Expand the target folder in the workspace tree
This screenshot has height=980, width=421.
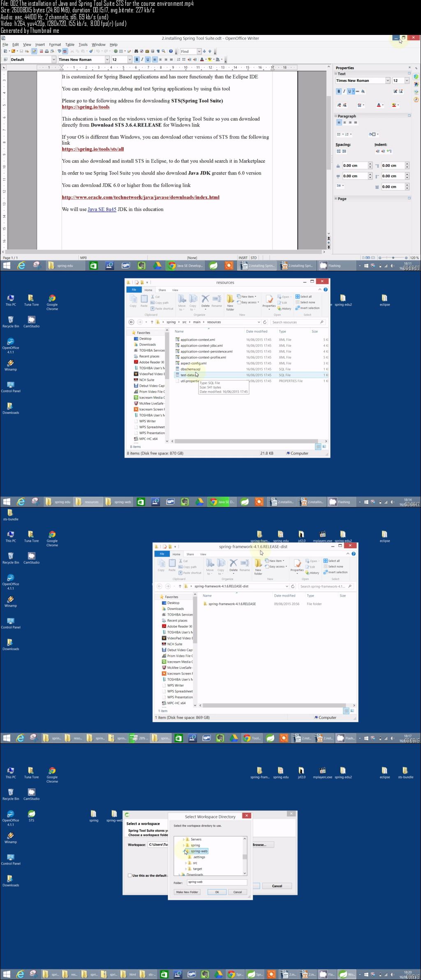tap(186, 869)
